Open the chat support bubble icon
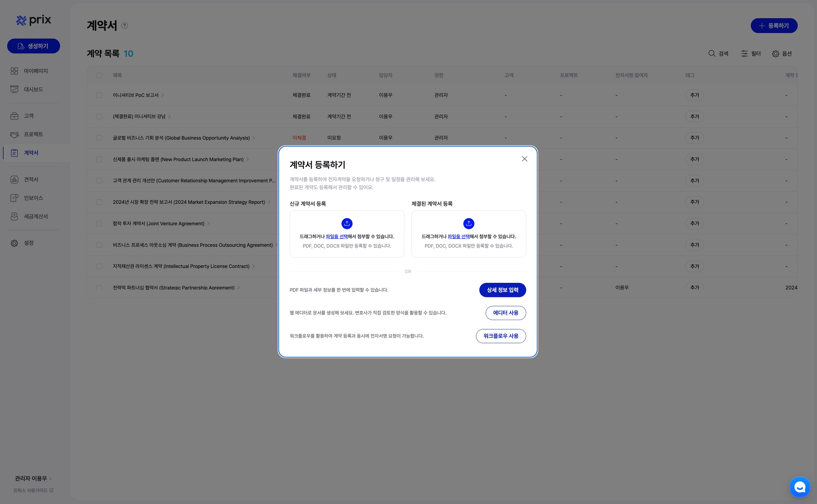This screenshot has height=504, width=817. point(799,487)
